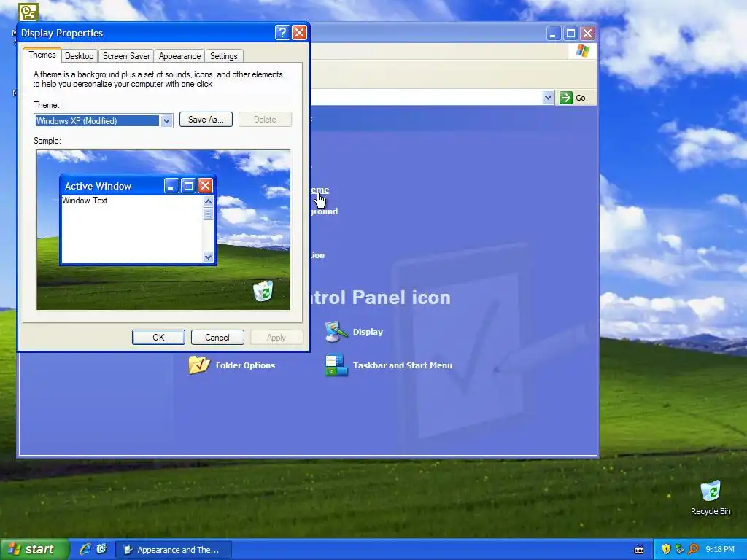Screen dimensions: 747x560
Task: Click the Help question mark button in Display Properties
Action: tap(282, 32)
